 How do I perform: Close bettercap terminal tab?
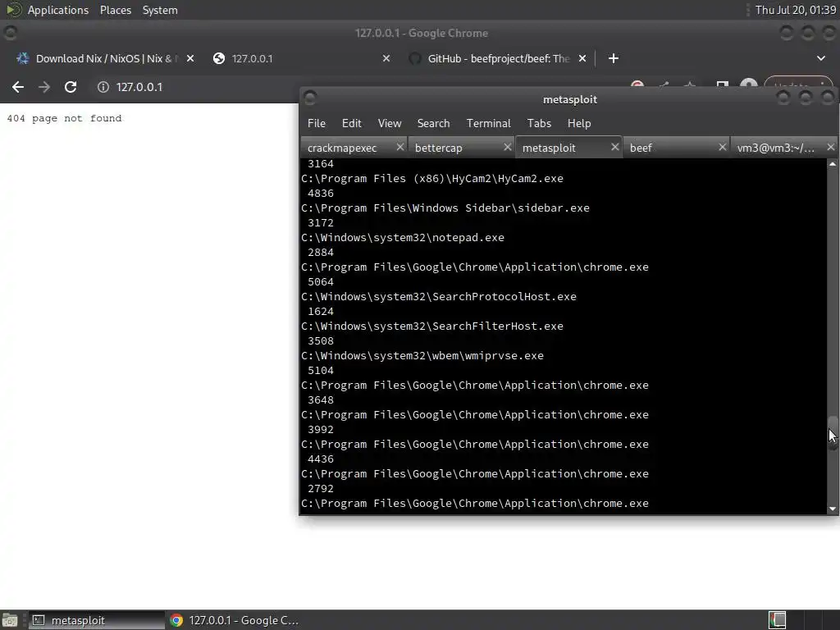[507, 147]
